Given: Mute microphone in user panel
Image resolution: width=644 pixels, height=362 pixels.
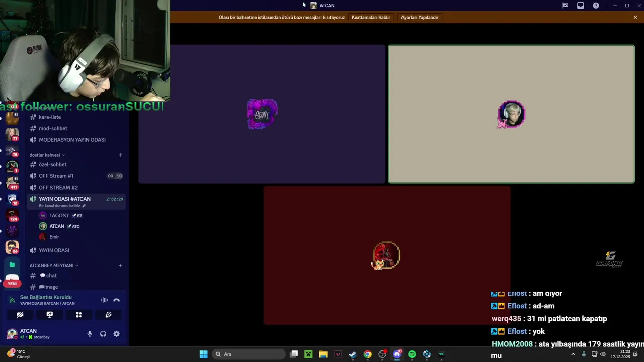Looking at the screenshot, I should [90, 334].
